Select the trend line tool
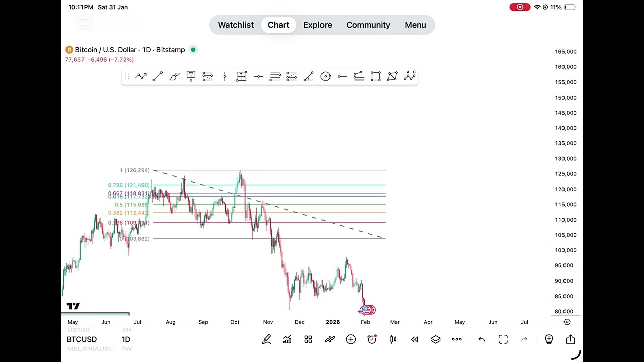The width and height of the screenshot is (644, 362). click(x=157, y=76)
